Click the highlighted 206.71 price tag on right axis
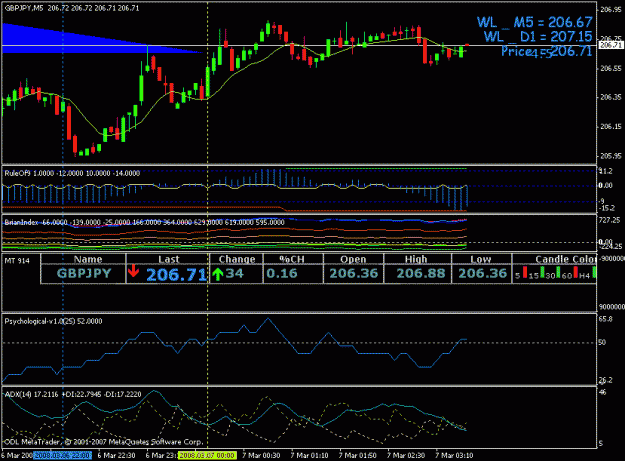Viewport: 625px width, 461px height. 611,45
